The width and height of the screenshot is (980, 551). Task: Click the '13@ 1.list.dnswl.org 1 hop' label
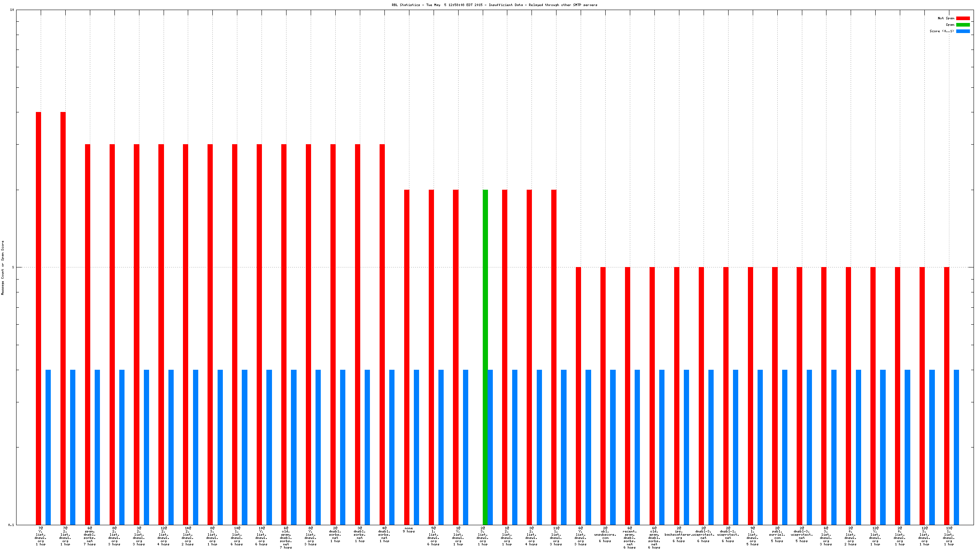tap(949, 536)
